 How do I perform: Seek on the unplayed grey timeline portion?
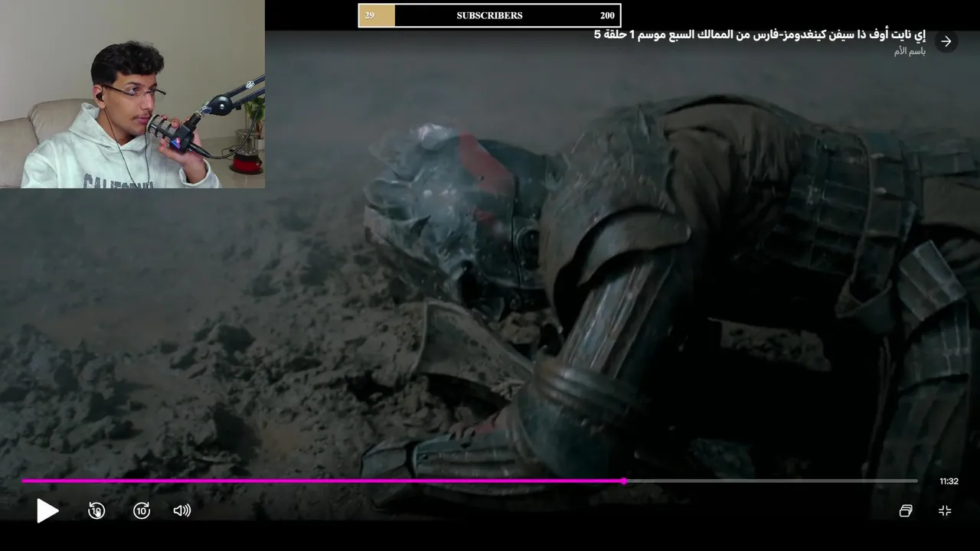[x=772, y=481]
